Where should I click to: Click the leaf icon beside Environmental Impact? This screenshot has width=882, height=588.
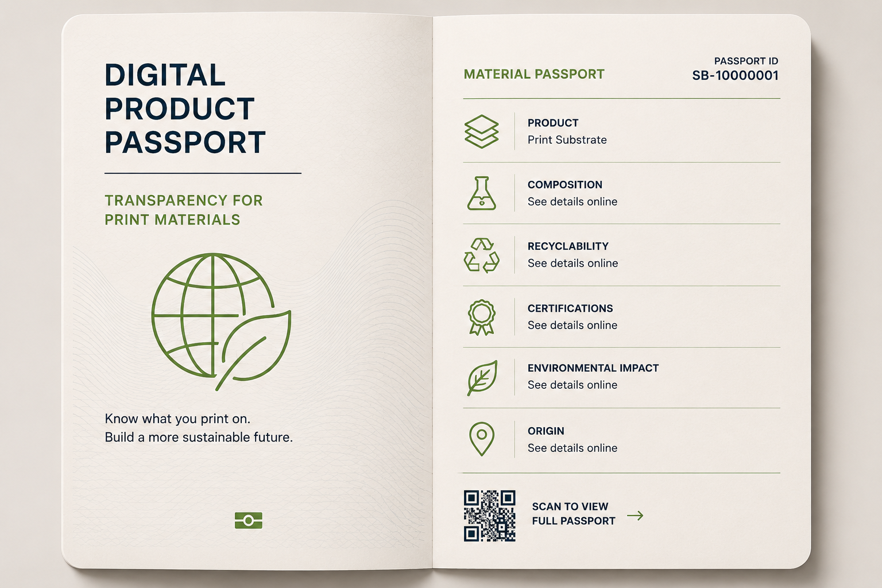[x=482, y=378]
